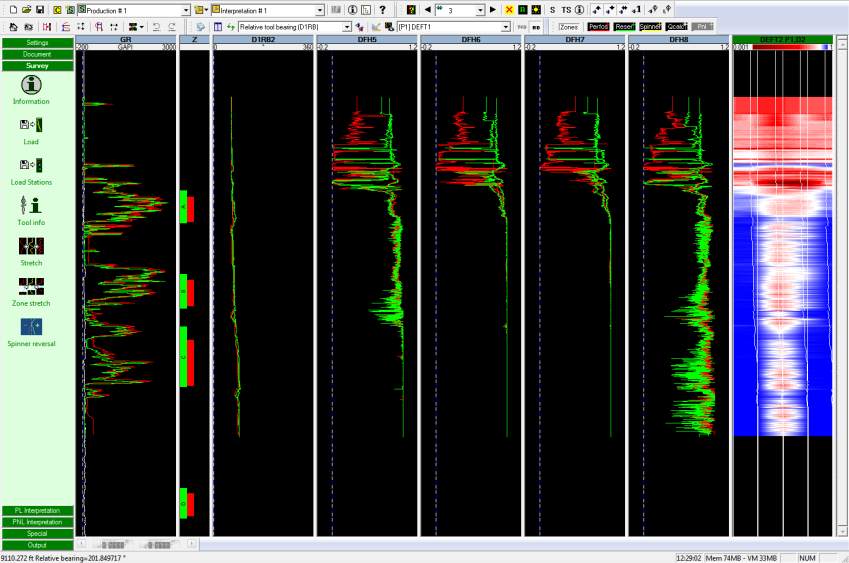Click the Spinner reversal icon
The height and width of the screenshot is (563, 849).
point(31,327)
